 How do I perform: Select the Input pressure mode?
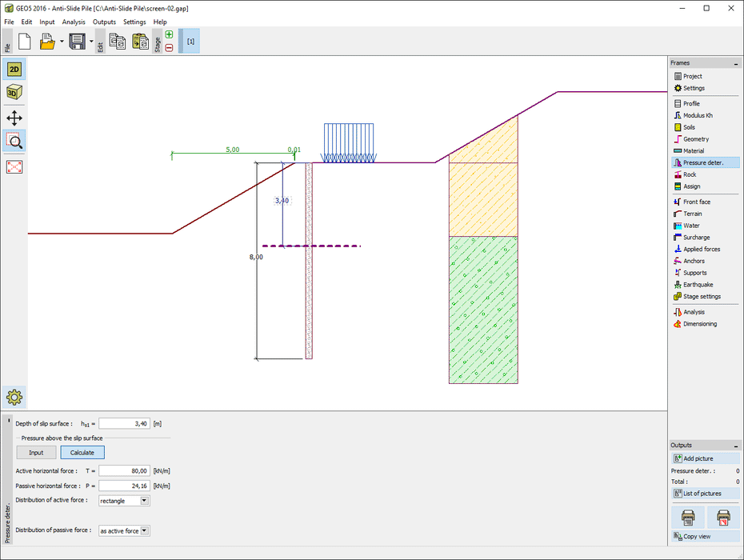(x=36, y=453)
